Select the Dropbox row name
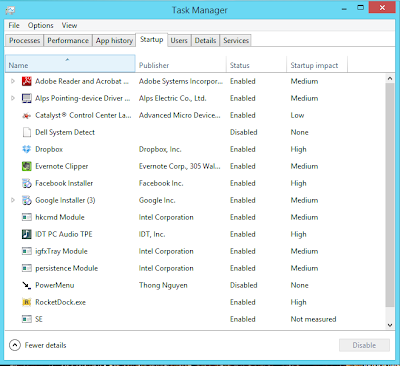 [49, 149]
